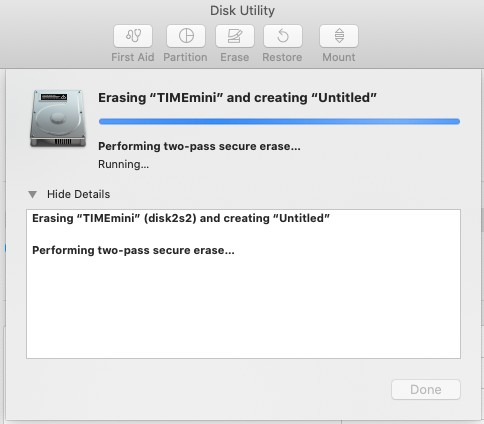This screenshot has width=484, height=424.
Task: Click the Hide Details label
Action: [78, 194]
